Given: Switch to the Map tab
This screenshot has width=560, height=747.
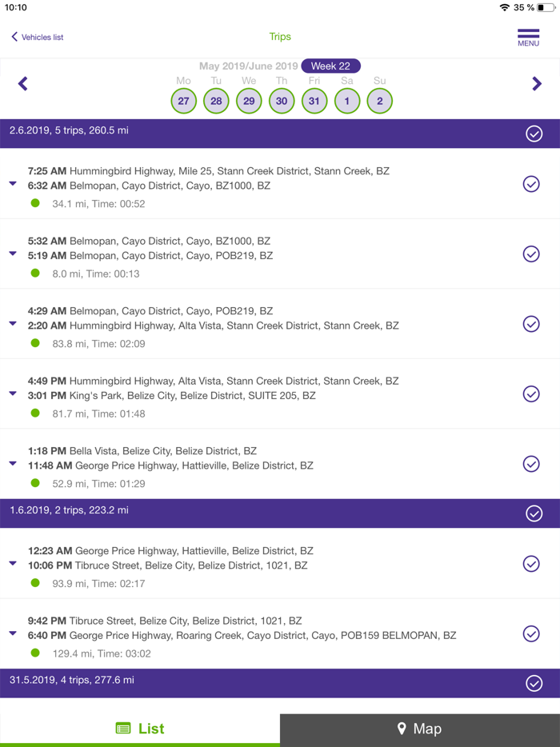Looking at the screenshot, I should (420, 729).
